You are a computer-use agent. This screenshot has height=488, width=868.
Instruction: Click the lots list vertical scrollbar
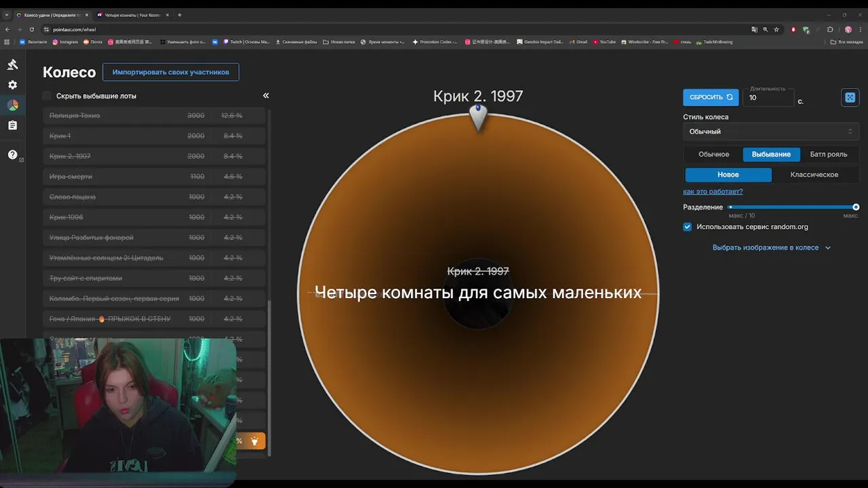click(x=270, y=380)
